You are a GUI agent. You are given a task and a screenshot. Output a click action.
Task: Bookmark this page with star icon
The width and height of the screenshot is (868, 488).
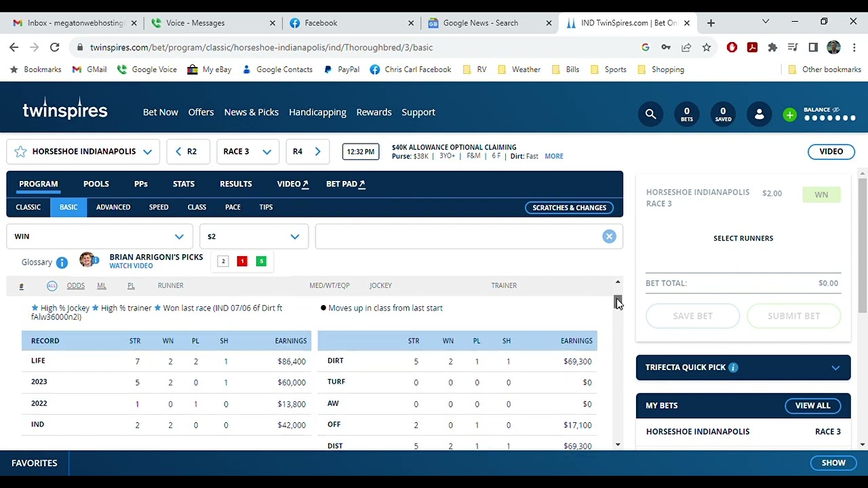pyautogui.click(x=707, y=47)
